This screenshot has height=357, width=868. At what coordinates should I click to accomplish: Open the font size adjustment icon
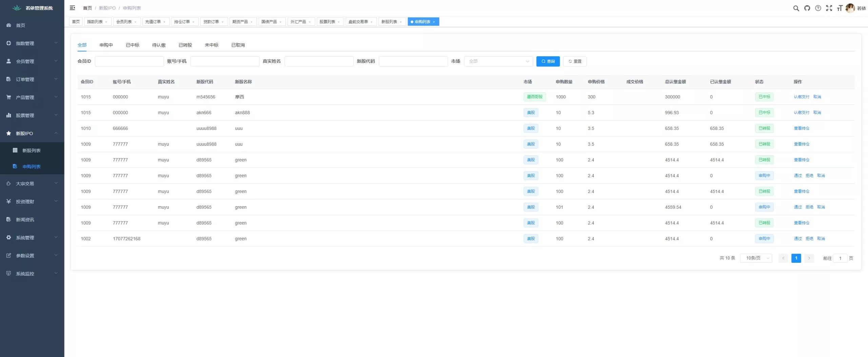pos(840,8)
